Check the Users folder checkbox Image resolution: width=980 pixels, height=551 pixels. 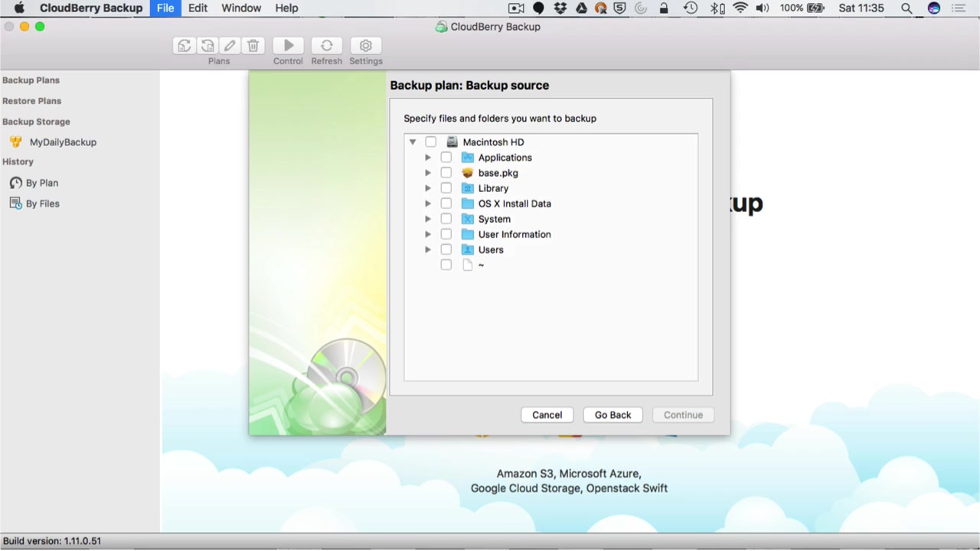coord(446,249)
